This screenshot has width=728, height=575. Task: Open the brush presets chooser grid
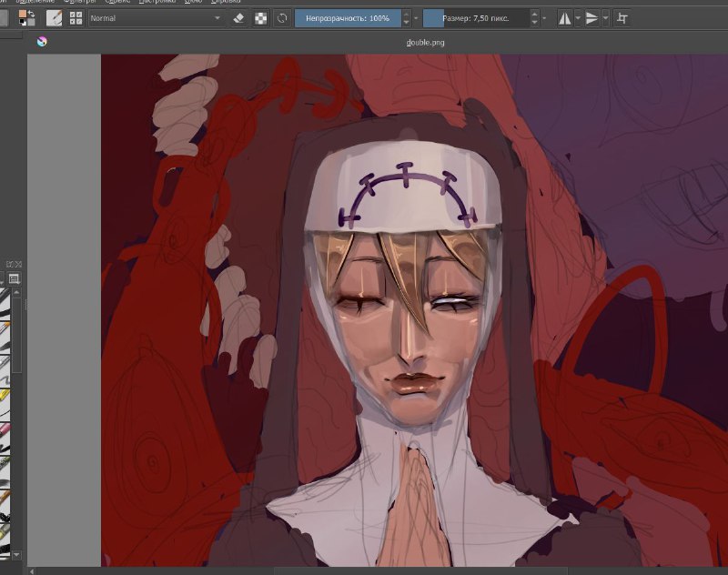(x=76, y=18)
